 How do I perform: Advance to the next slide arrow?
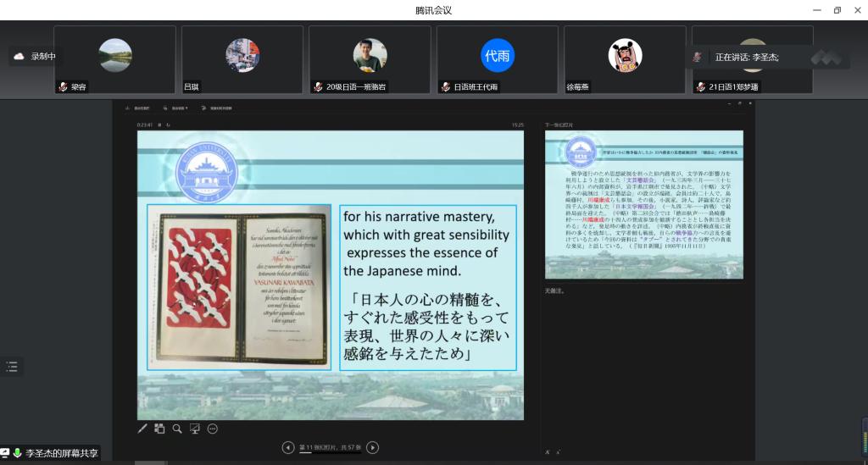click(373, 447)
